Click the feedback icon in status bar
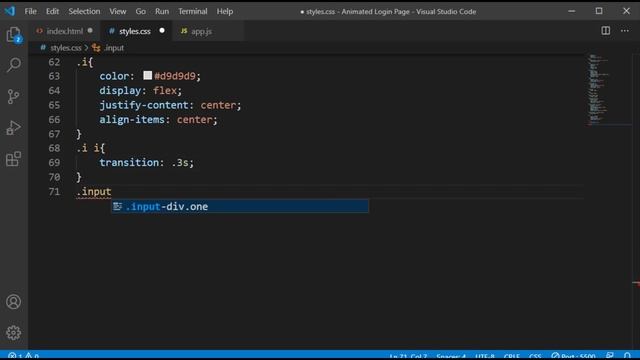 (610, 356)
